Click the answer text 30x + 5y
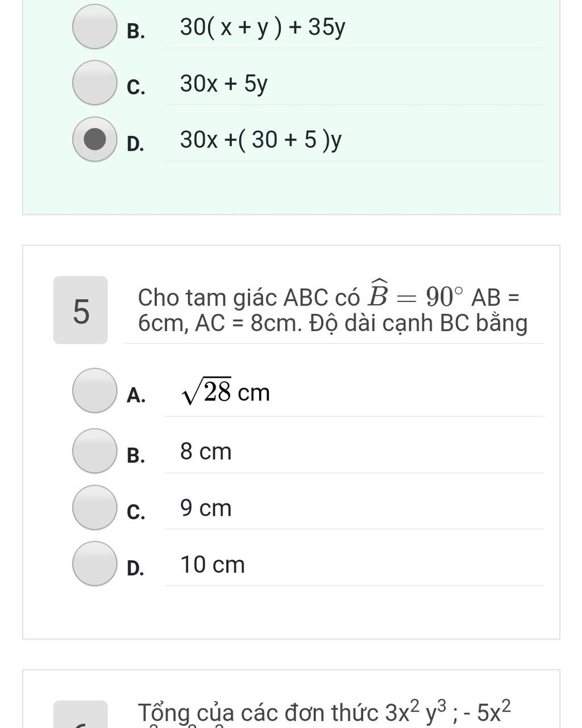The width and height of the screenshot is (582, 728). pos(224,84)
